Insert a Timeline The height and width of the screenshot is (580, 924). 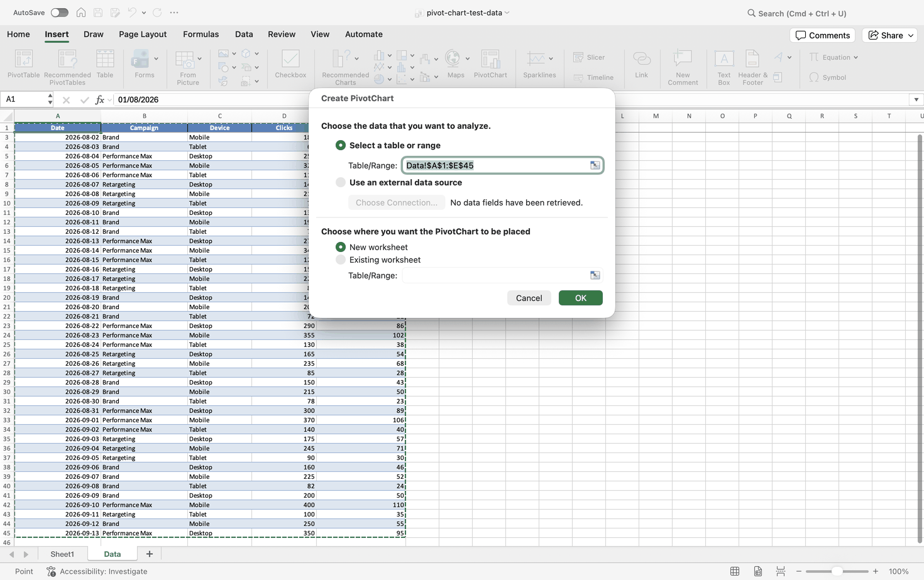593,77
